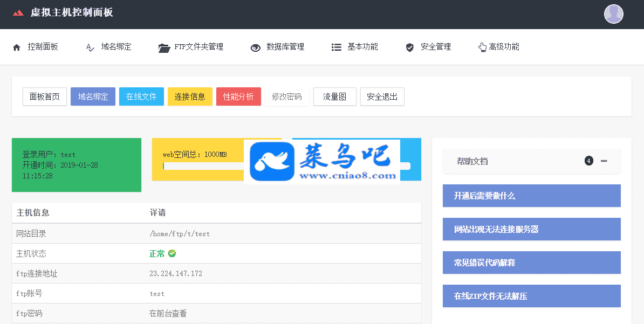Click the shield icon for 安全管理

tap(410, 47)
